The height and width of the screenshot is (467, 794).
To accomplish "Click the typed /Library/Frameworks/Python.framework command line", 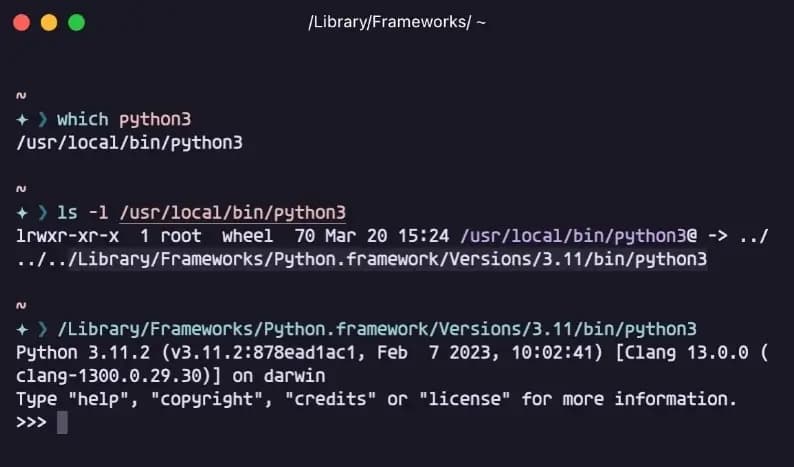I will point(377,329).
